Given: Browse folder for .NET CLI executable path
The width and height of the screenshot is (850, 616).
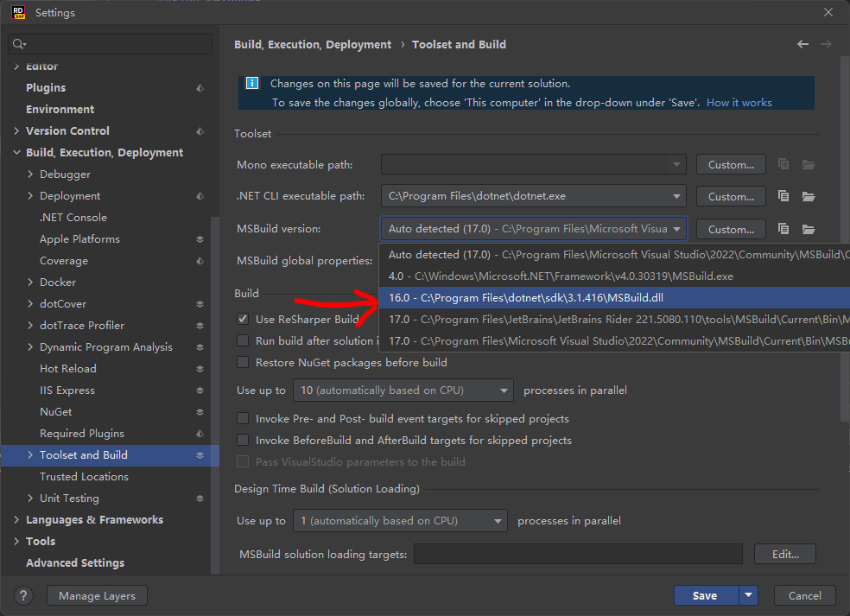Looking at the screenshot, I should [x=809, y=196].
